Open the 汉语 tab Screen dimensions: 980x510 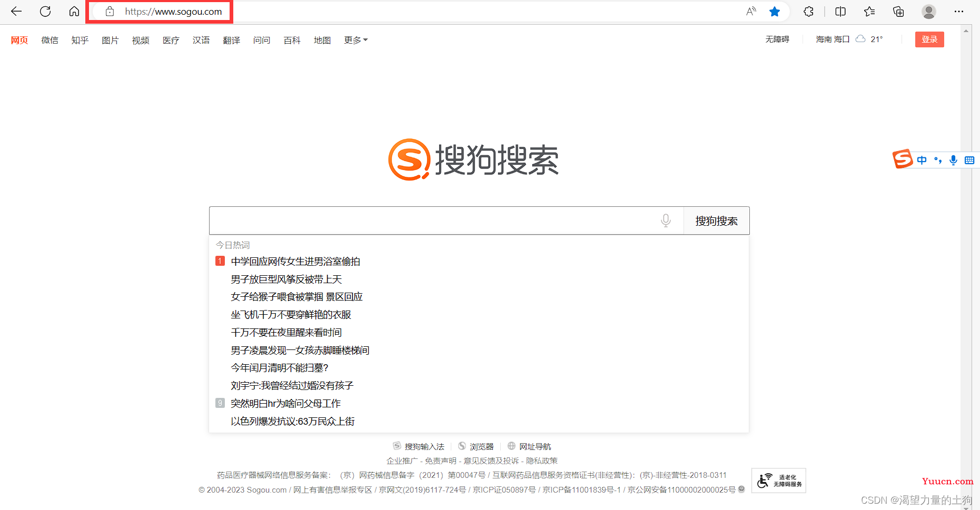pyautogui.click(x=201, y=40)
